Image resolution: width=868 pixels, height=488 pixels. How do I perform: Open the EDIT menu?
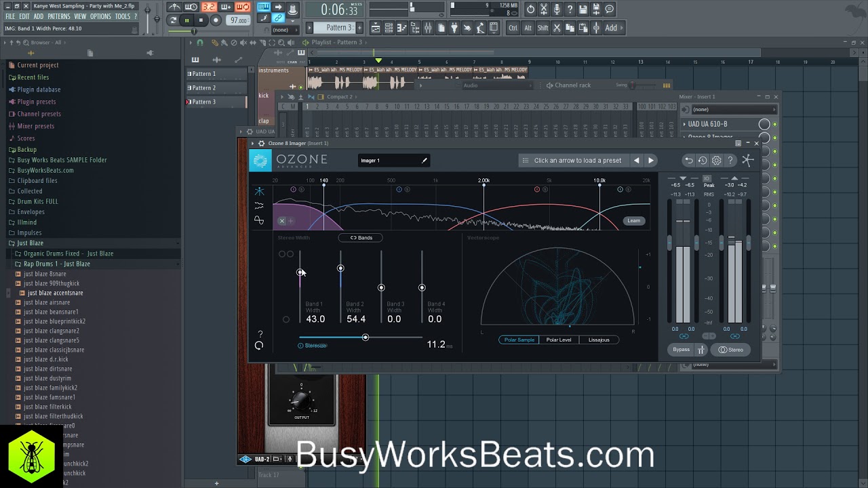pos(24,16)
